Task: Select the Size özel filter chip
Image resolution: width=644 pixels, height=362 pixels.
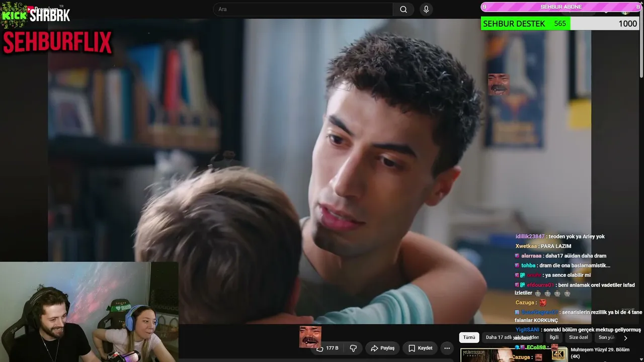Action: point(579,337)
